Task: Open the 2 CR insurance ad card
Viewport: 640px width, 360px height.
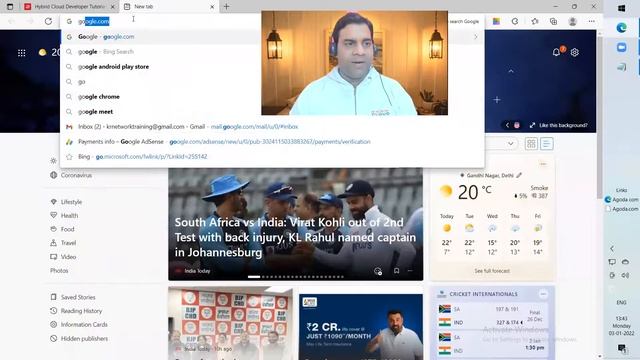Action: coord(361,327)
